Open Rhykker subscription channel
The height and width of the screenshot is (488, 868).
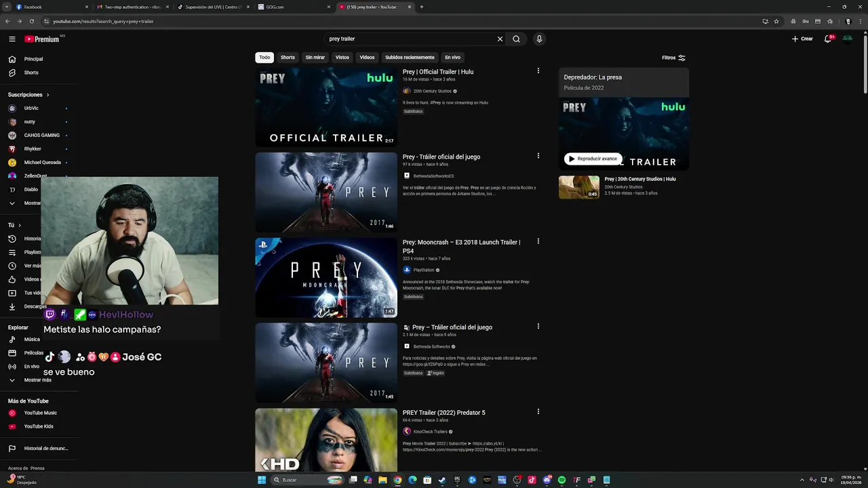click(x=33, y=149)
